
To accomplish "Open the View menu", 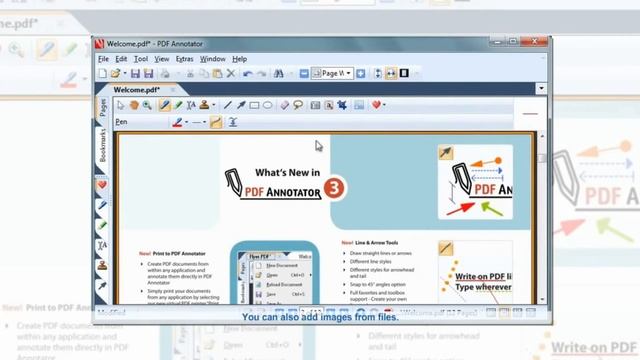I will tap(162, 59).
